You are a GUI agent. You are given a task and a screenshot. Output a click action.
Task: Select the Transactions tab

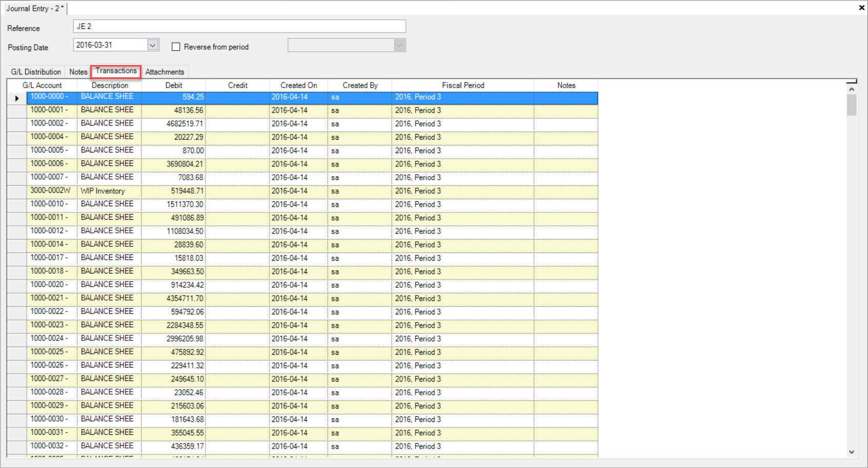coord(116,71)
